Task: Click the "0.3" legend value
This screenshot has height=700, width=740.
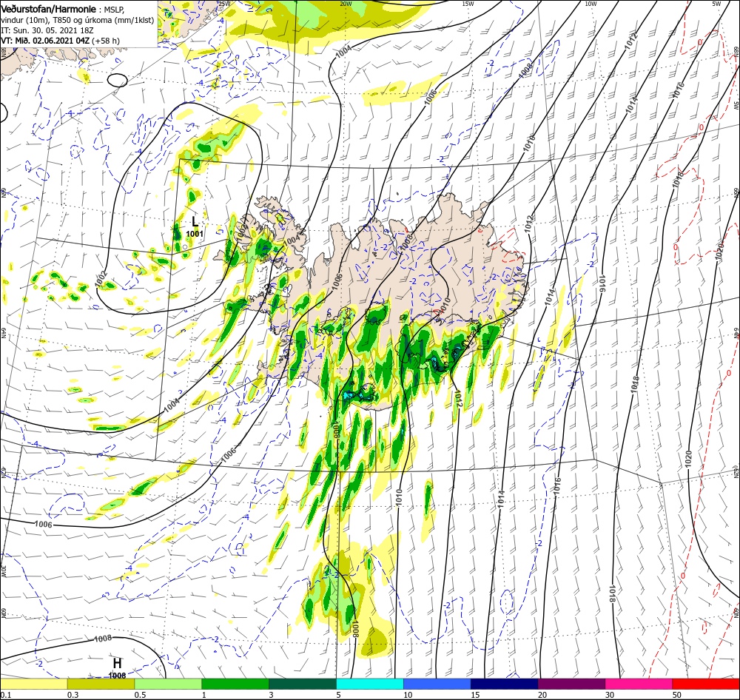Action: tap(73, 695)
